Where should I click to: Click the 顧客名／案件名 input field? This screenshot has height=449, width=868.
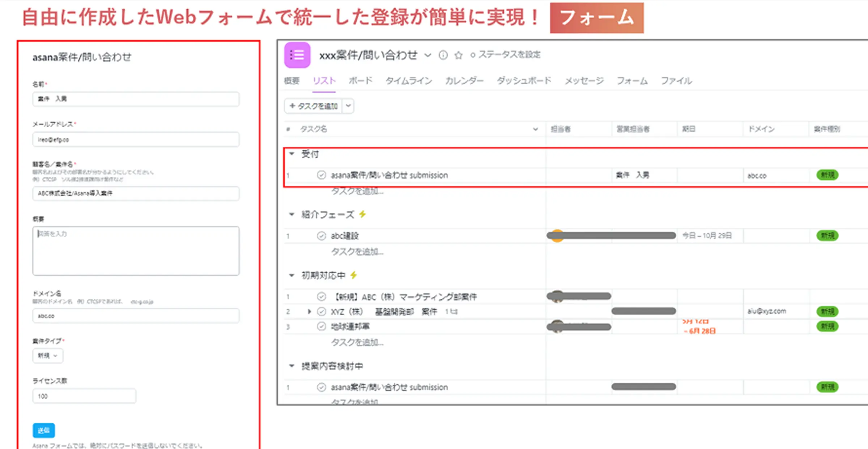(136, 193)
